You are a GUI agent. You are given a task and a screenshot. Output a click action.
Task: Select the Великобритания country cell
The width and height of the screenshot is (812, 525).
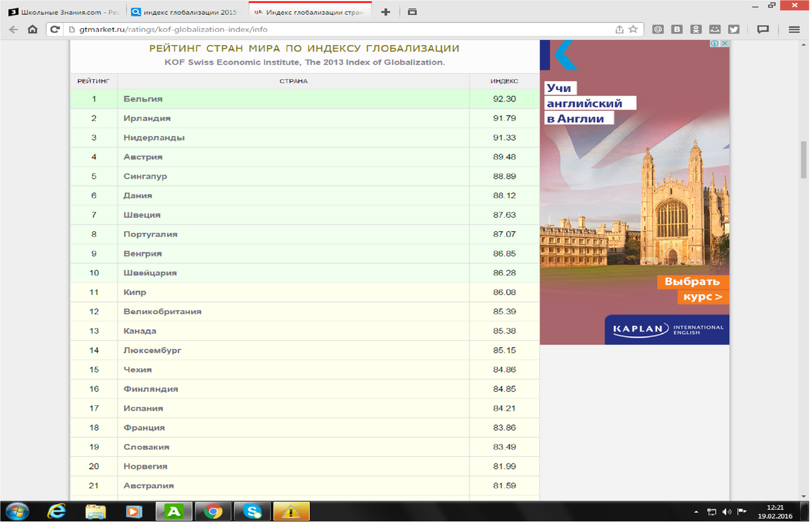click(x=293, y=312)
